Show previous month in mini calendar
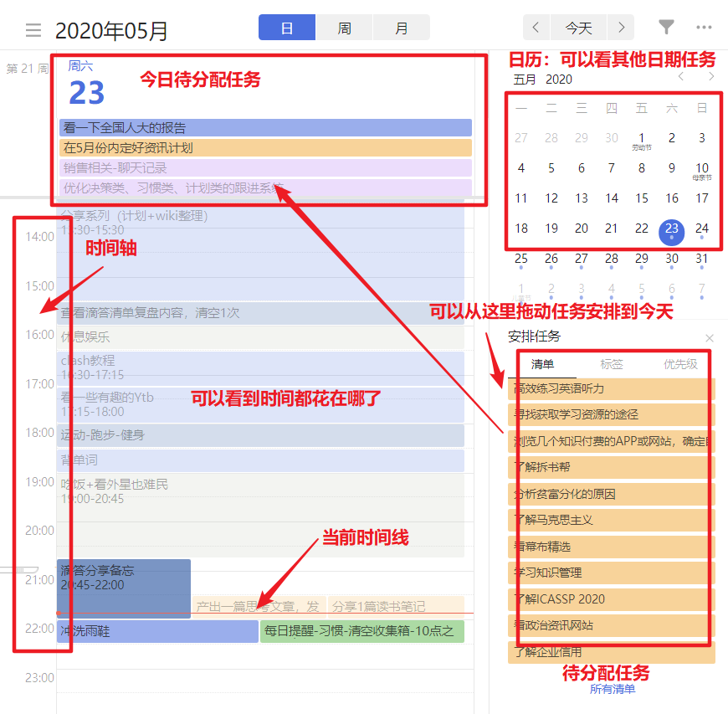This screenshot has height=714, width=728. [x=681, y=77]
